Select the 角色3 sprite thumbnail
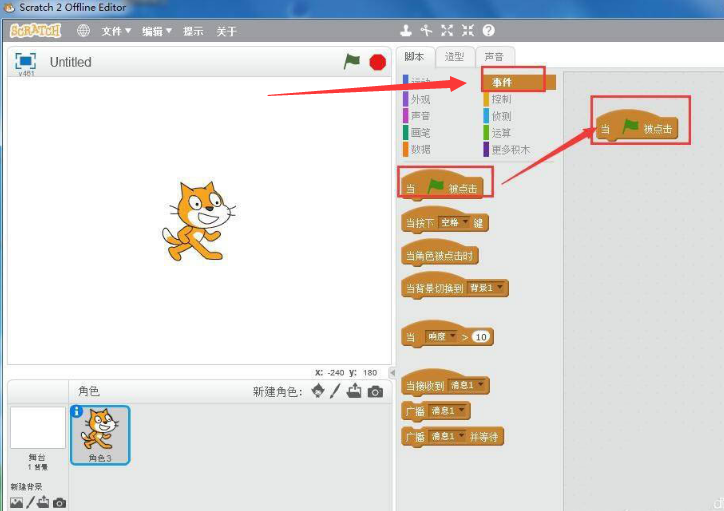Image resolution: width=724 pixels, height=511 pixels. pos(100,435)
